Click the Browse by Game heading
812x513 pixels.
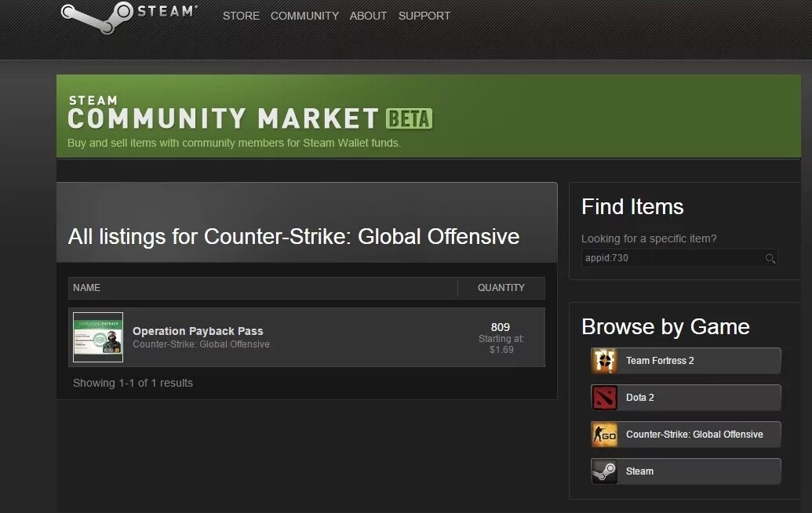click(x=665, y=326)
